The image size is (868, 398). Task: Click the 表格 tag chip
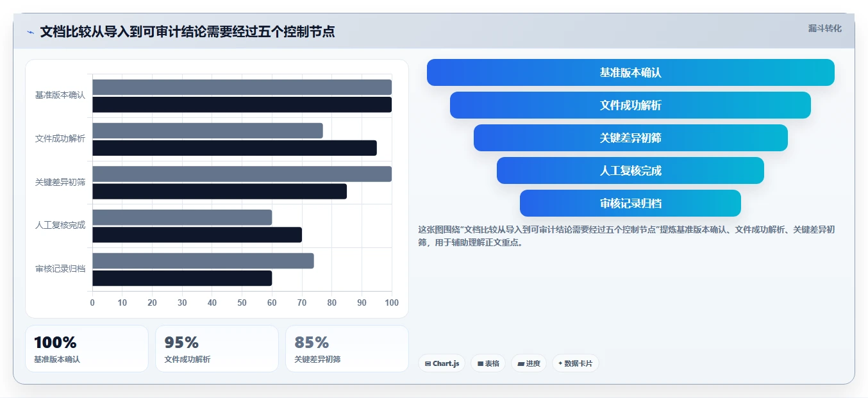(x=488, y=363)
